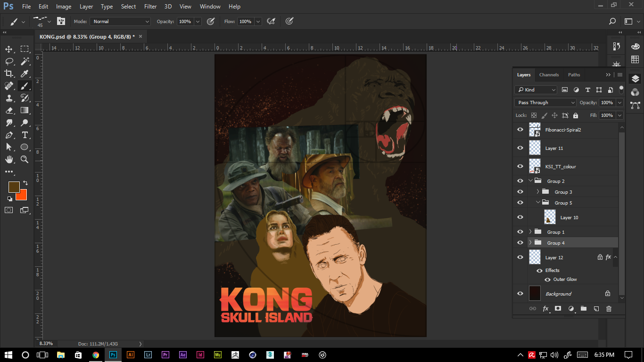Viewport: 644px width, 362px height.
Task: Pick the Magic Wand tool
Action: click(x=25, y=61)
